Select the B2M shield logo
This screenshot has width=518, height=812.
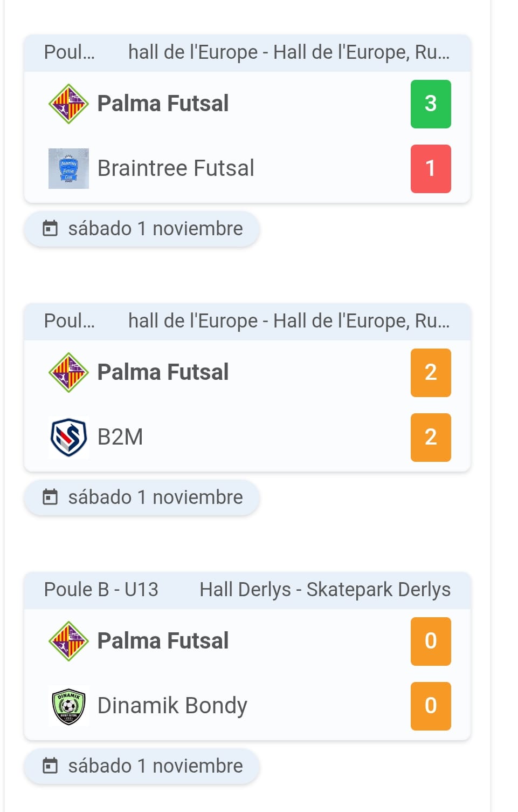pos(68,437)
